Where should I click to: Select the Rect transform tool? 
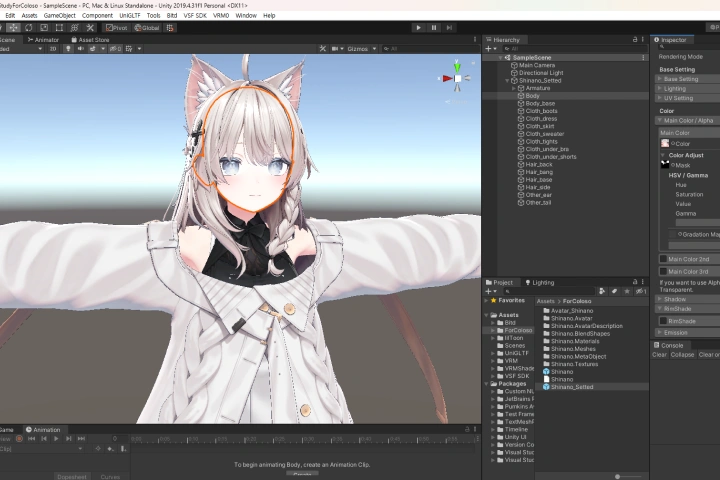59,28
